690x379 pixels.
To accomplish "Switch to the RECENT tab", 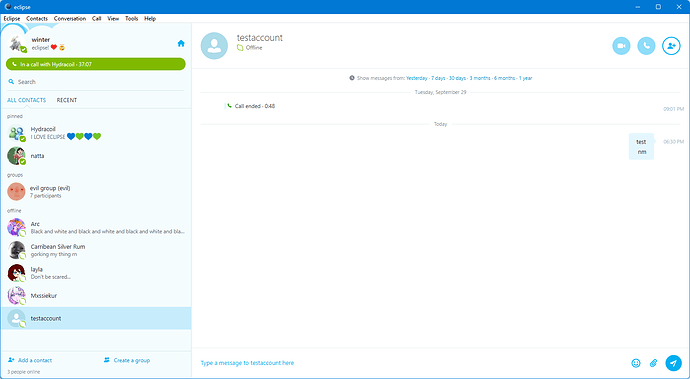I will point(67,100).
